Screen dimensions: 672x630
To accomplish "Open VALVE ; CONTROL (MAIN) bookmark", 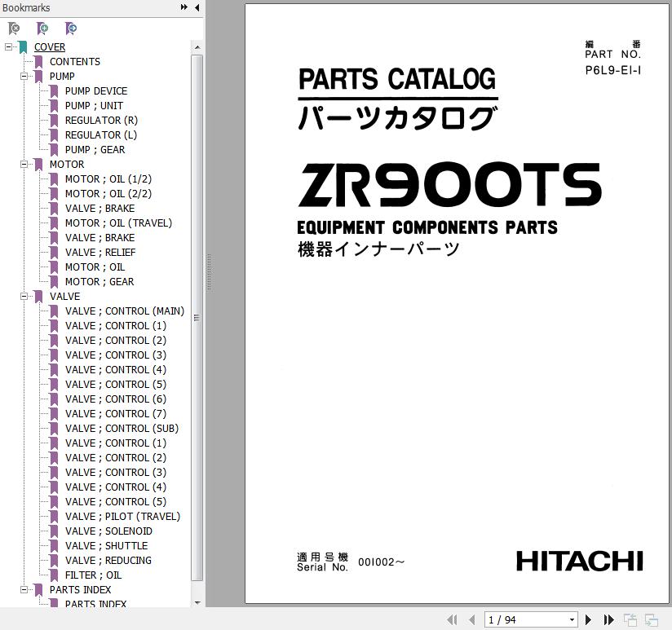I will coord(125,311).
